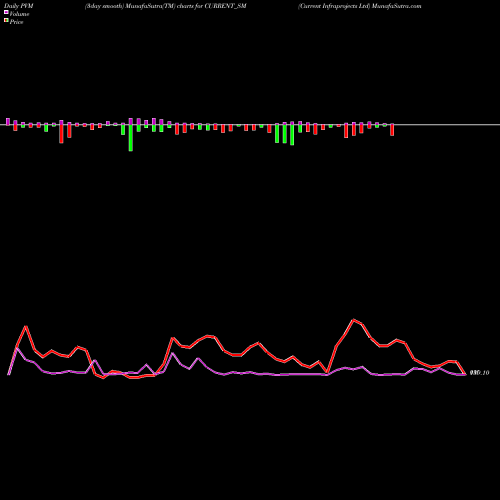Click the highest peak of red price line

tap(354, 320)
